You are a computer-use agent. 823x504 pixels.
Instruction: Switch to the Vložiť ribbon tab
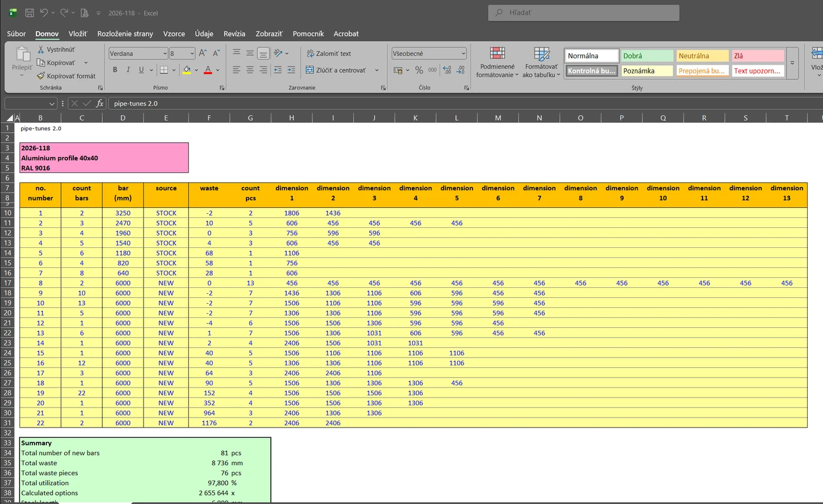[78, 33]
